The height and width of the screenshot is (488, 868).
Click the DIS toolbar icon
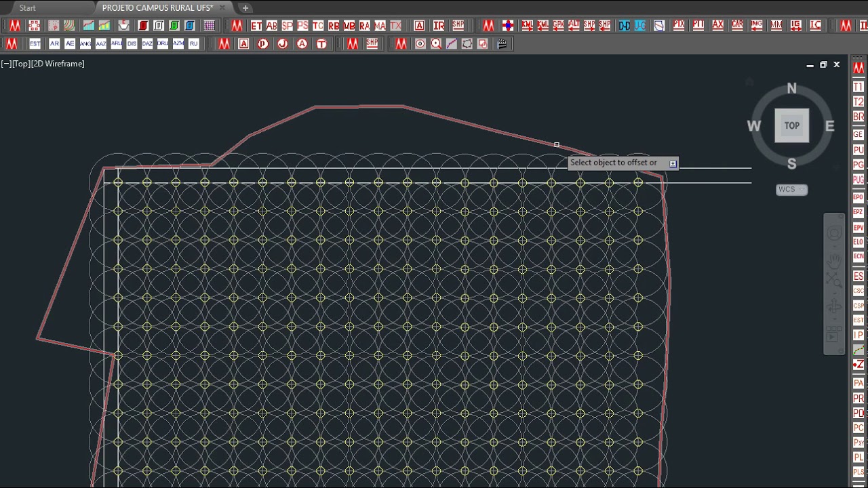[132, 43]
